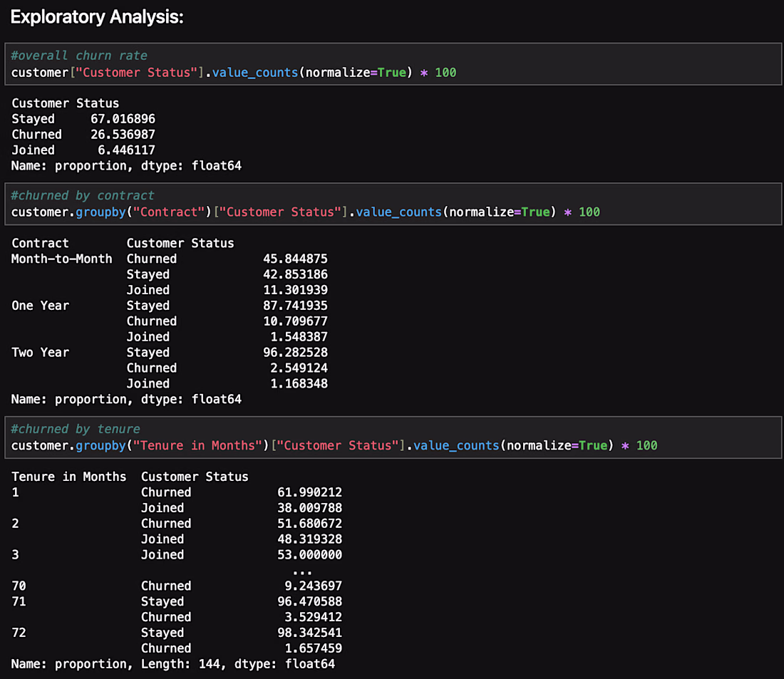The width and height of the screenshot is (784, 679).
Task: Select the Month-to-Month joined value 11.301939
Action: tap(296, 290)
